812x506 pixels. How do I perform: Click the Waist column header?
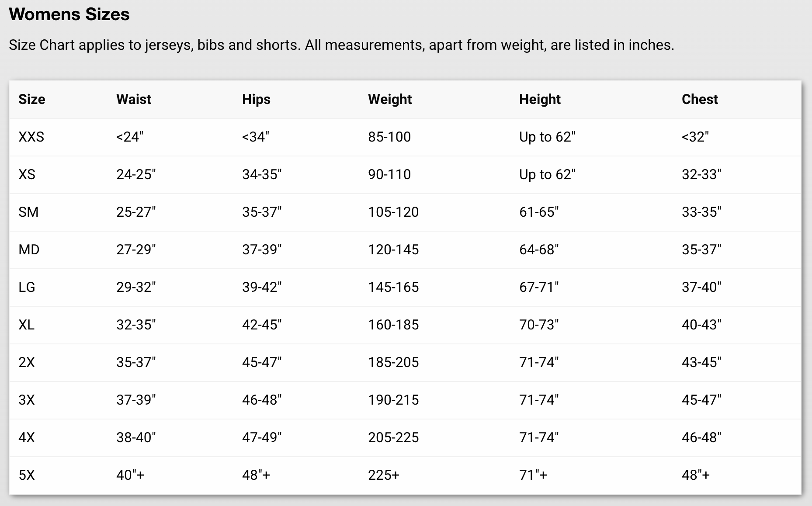(x=134, y=99)
